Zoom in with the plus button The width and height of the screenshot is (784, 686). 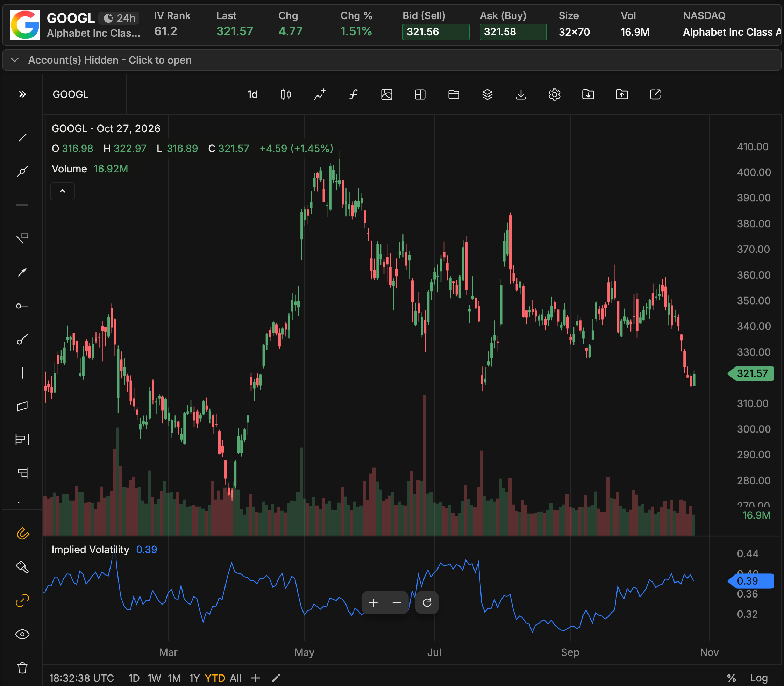[x=373, y=603]
